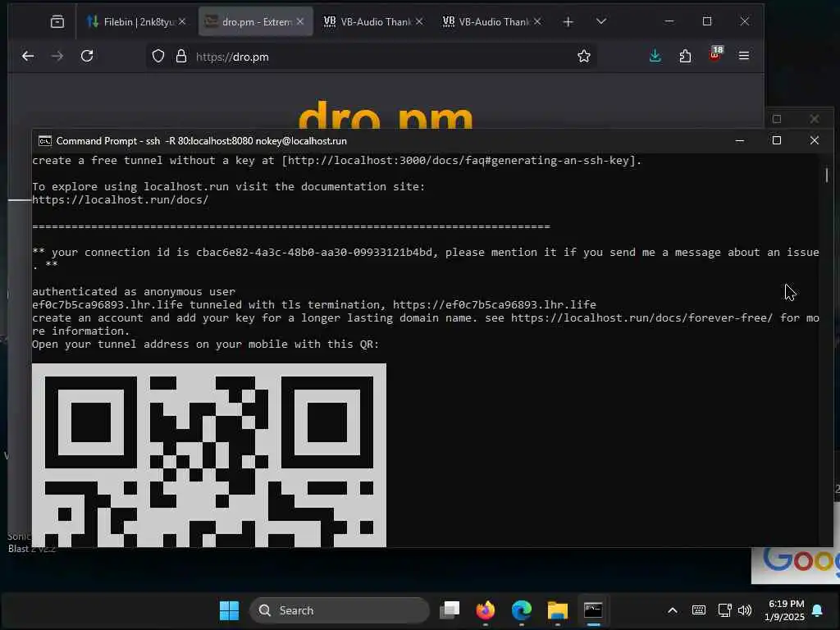
Task: Bookmark this page with the star
Action: click(584, 57)
